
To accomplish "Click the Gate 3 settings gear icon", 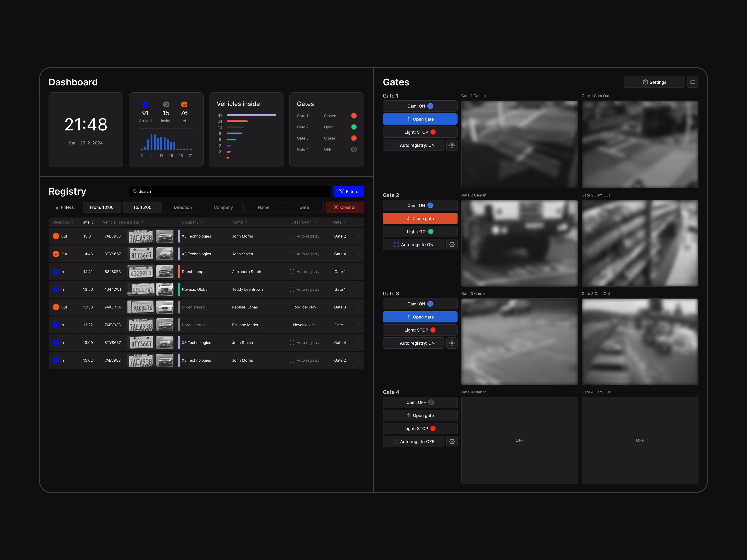I will point(451,343).
